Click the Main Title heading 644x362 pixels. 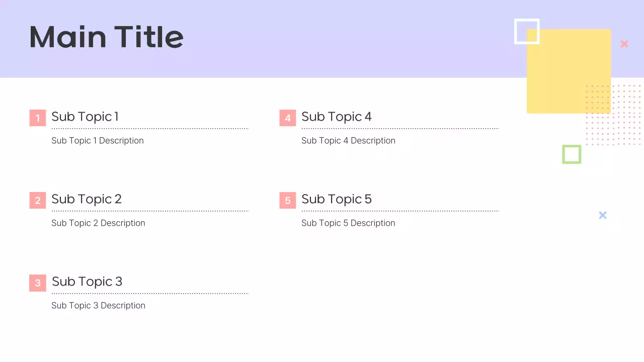tap(107, 37)
